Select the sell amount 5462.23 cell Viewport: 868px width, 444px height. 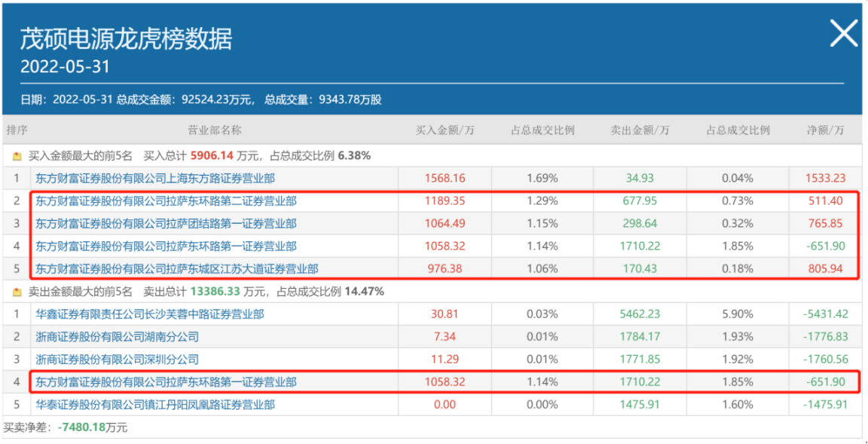pyautogui.click(x=640, y=314)
